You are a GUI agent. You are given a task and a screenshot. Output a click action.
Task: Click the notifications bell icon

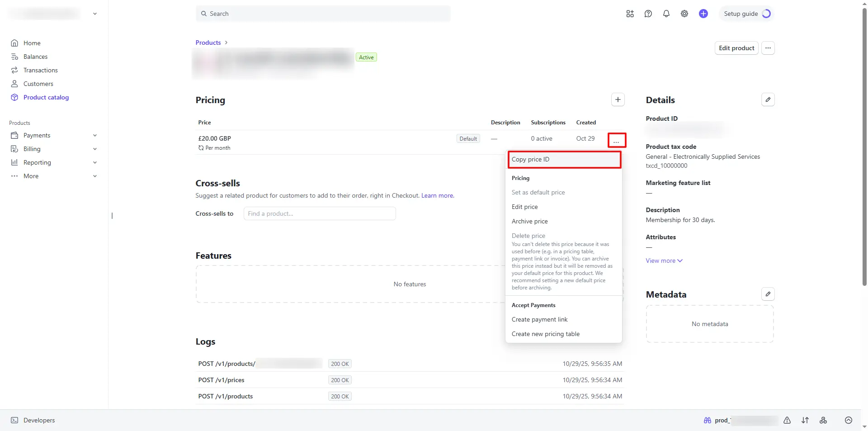[x=666, y=14]
